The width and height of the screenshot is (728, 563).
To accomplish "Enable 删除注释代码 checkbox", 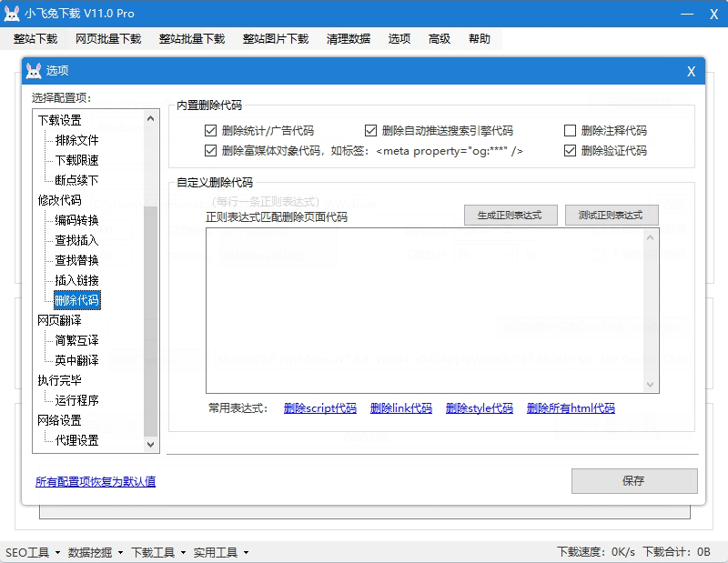I will [x=571, y=130].
